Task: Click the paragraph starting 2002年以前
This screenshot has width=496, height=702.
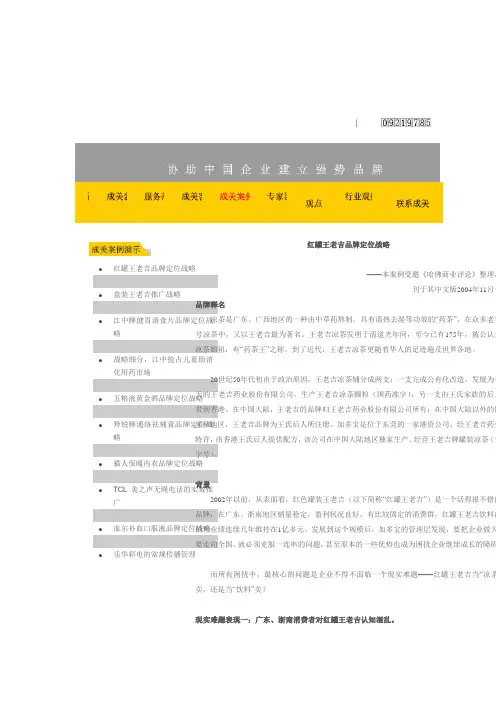Action: tap(346, 522)
